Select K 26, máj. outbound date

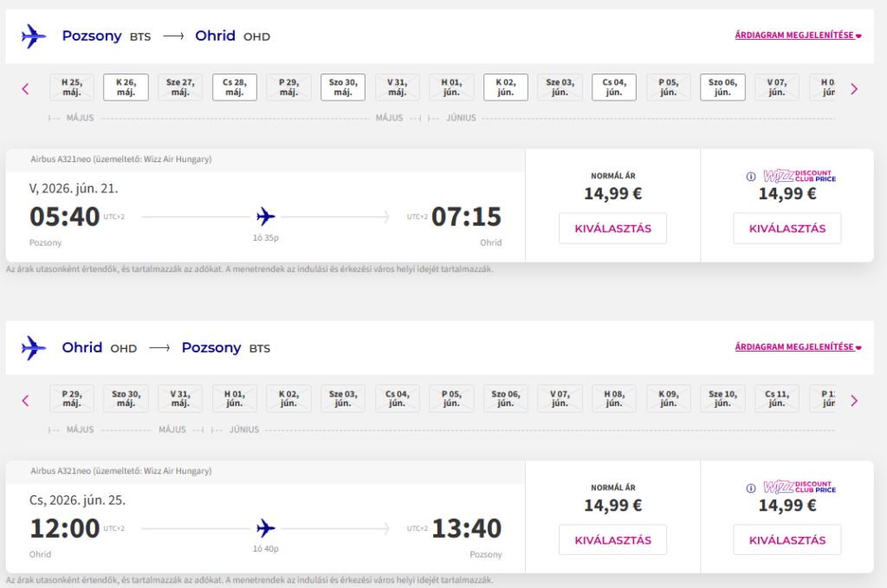tap(126, 87)
